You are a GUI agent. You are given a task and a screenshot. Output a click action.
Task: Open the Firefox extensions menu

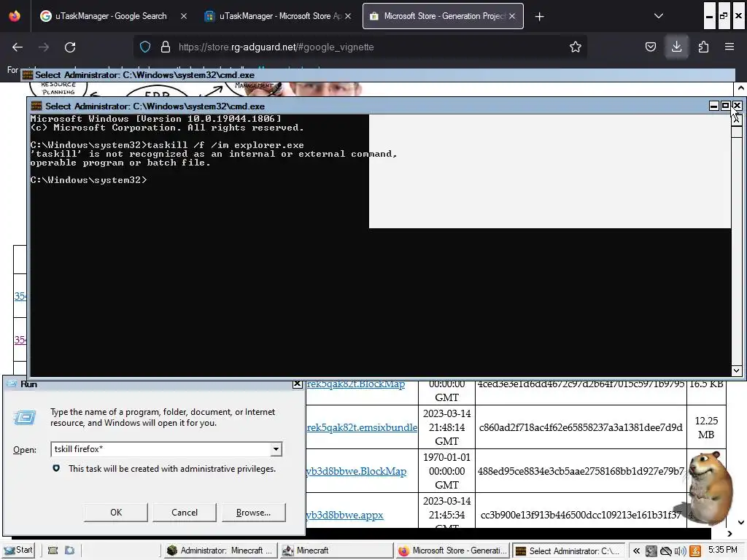coord(703,47)
